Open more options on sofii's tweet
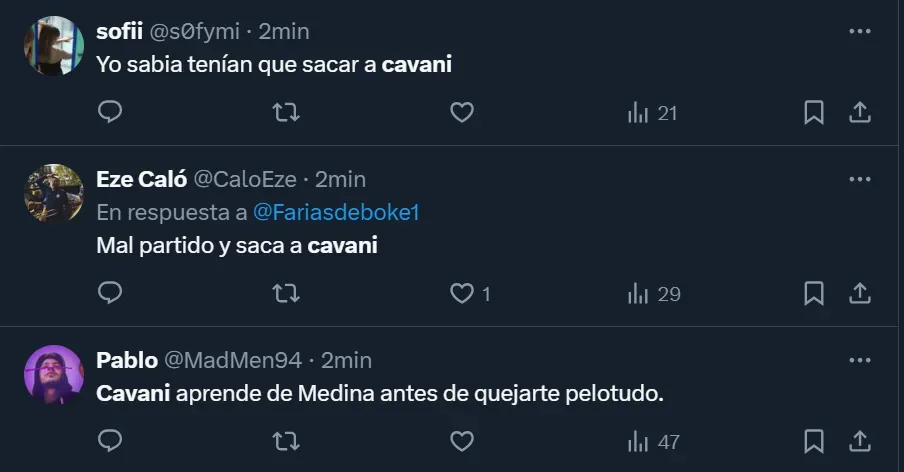The width and height of the screenshot is (904, 472). click(859, 31)
